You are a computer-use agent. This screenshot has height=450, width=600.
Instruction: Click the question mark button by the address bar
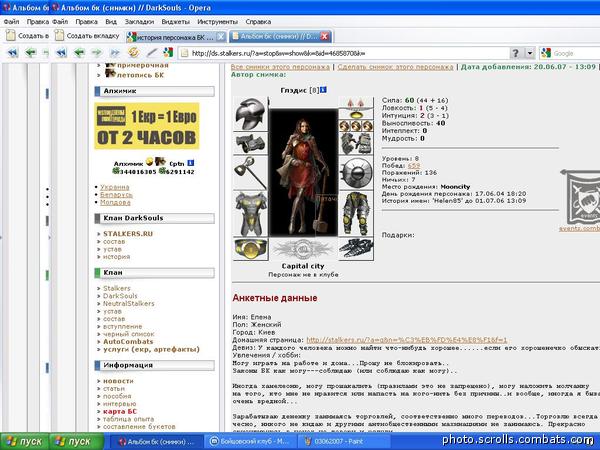click(x=515, y=53)
